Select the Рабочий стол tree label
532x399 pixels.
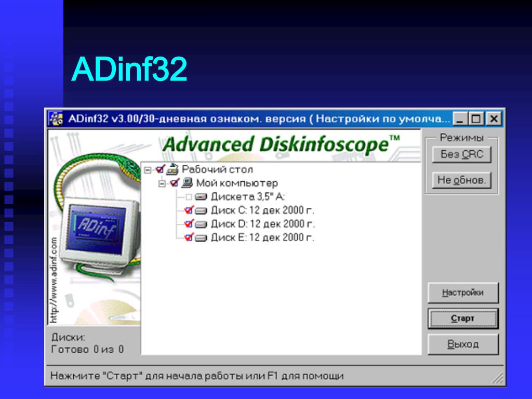(x=218, y=169)
